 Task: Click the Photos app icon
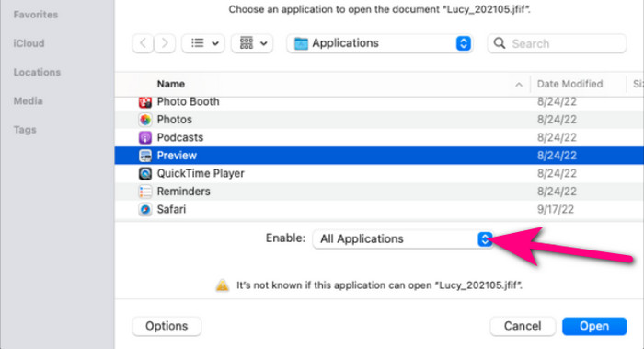[x=145, y=120]
